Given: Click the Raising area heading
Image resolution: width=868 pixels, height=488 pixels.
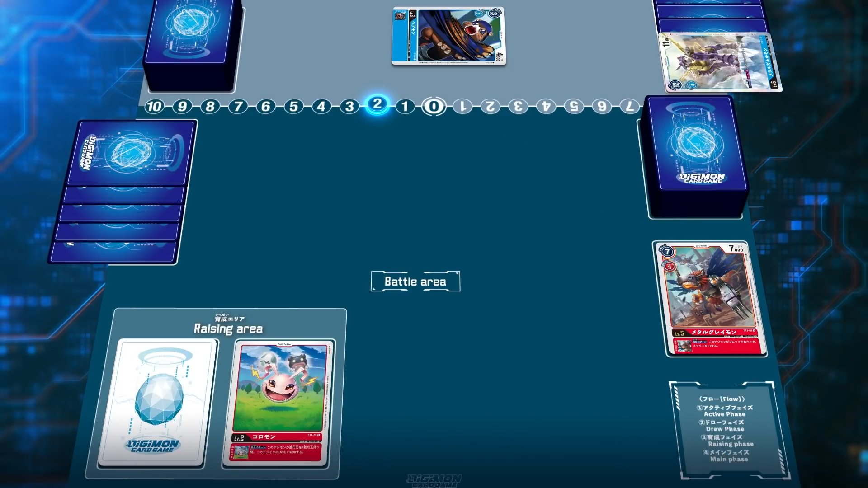Looking at the screenshot, I should 228,328.
